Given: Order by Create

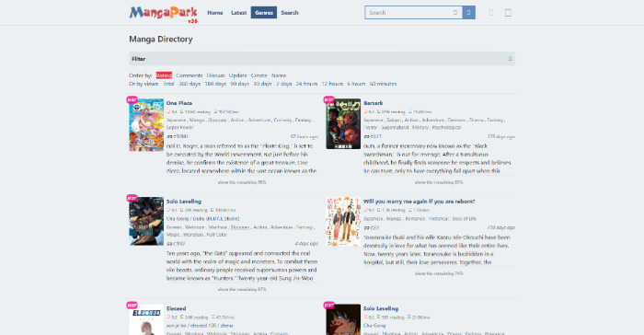Looking at the screenshot, I should [259, 75].
